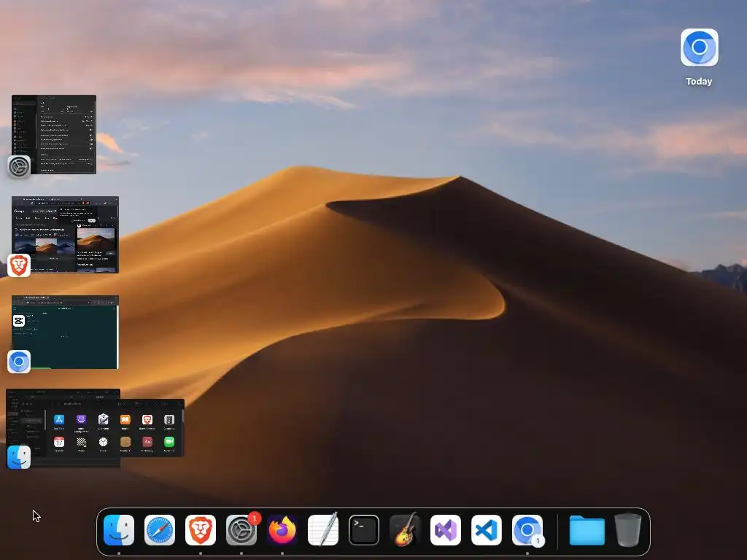Open GarageBand guitar icon in dock
747x560 pixels.
tap(405, 529)
